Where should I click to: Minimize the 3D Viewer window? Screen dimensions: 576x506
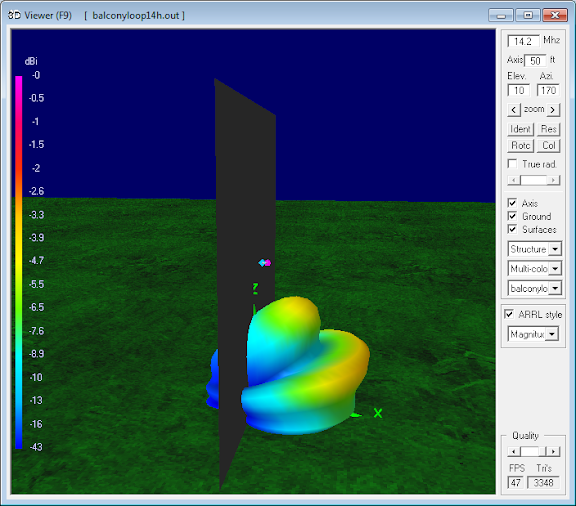pyautogui.click(x=501, y=15)
